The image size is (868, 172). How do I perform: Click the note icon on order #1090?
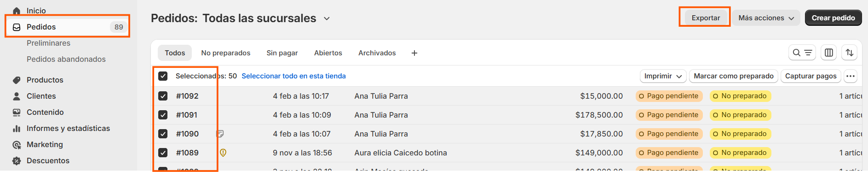(220, 134)
